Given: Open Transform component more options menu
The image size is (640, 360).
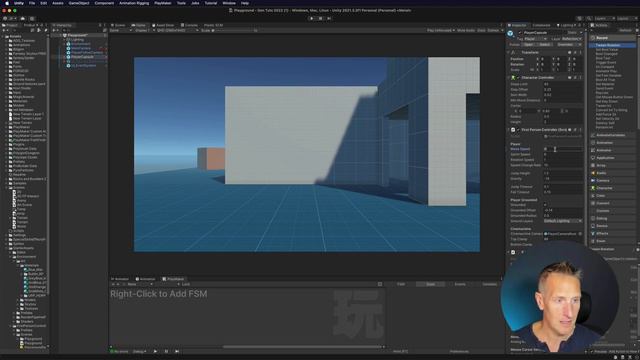Looking at the screenshot, I should point(580,53).
